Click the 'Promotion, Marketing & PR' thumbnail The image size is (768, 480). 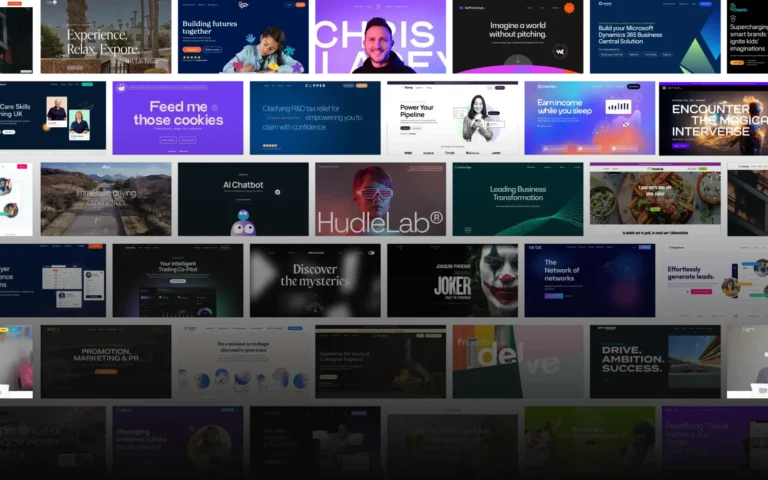click(x=106, y=361)
